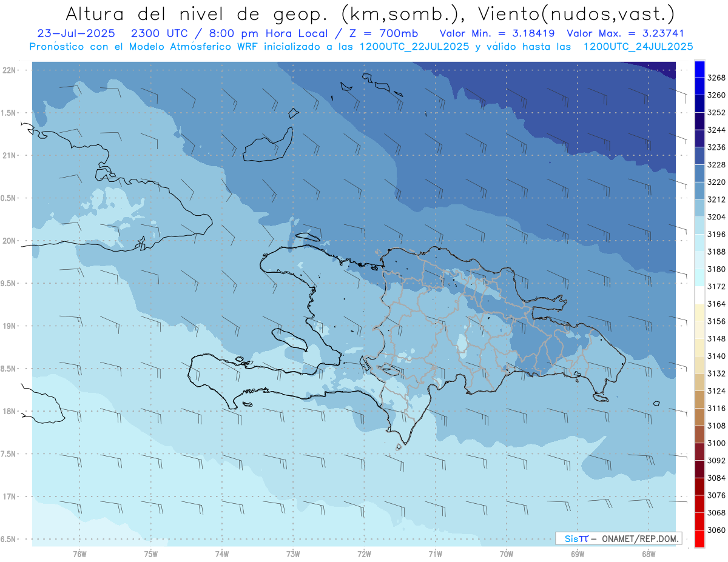Click the 73W longitude label

tap(293, 554)
